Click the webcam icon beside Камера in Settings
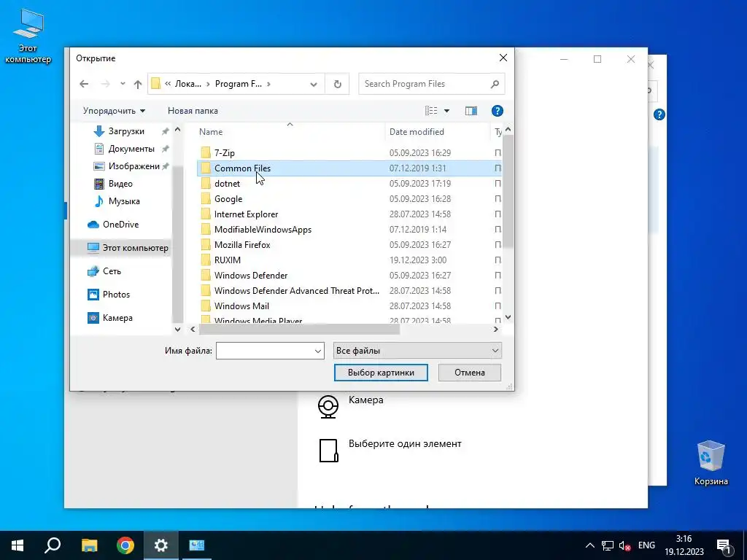Image resolution: width=747 pixels, height=560 pixels. pyautogui.click(x=328, y=407)
